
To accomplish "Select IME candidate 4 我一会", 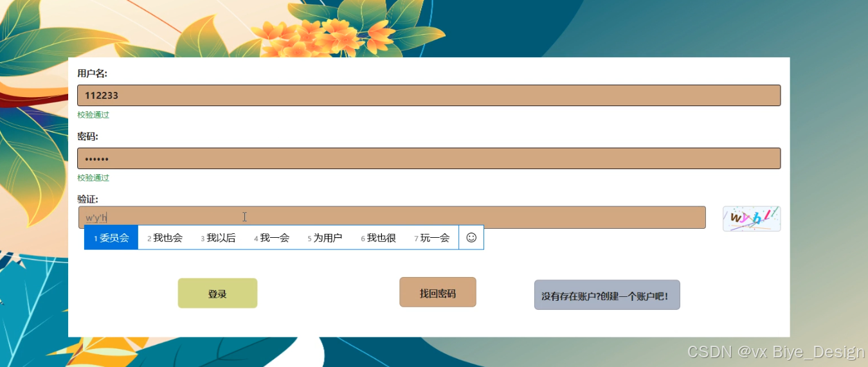I will (x=271, y=238).
